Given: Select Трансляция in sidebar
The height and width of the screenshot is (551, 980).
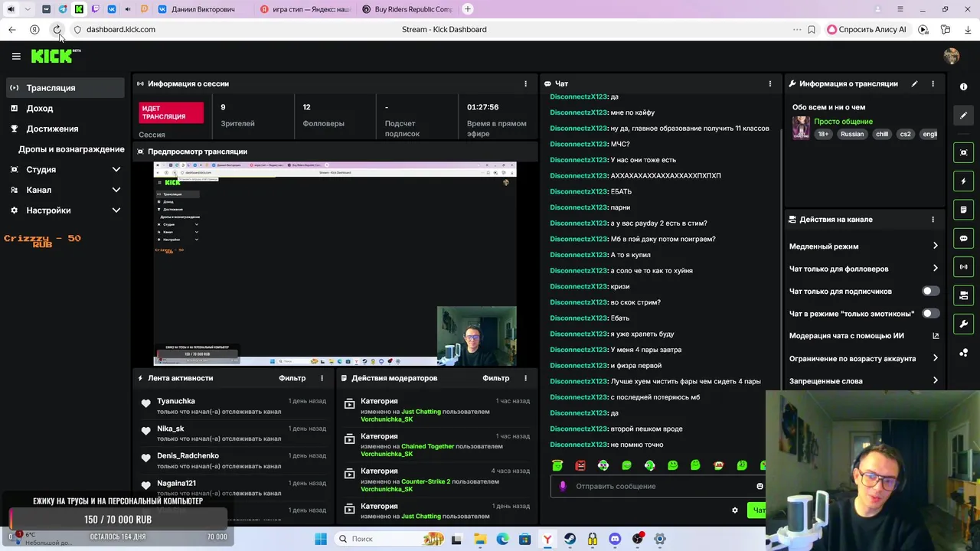Looking at the screenshot, I should (65, 88).
